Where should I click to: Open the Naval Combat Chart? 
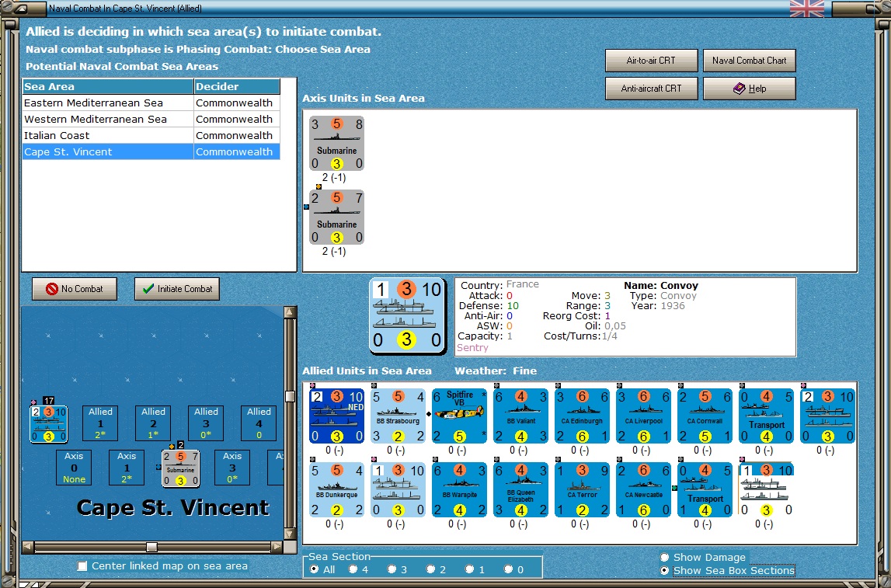point(749,61)
